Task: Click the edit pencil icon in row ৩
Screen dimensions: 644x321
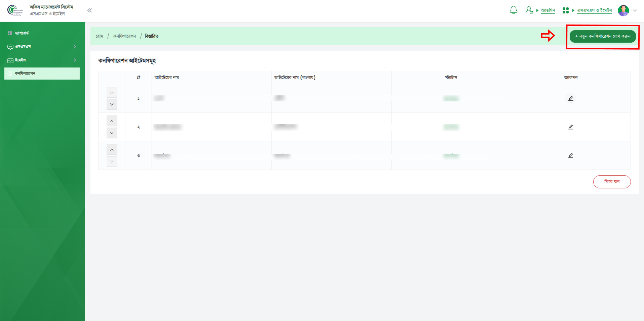Action: [x=570, y=155]
